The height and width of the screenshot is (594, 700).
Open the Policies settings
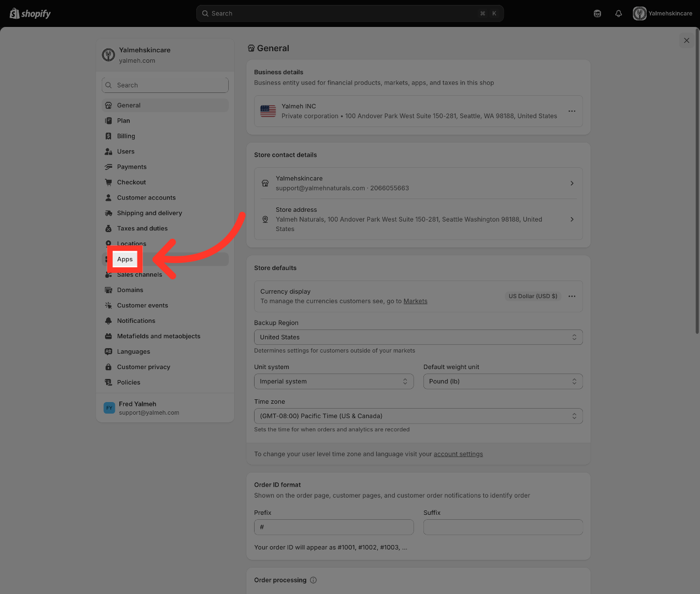[x=165, y=382]
